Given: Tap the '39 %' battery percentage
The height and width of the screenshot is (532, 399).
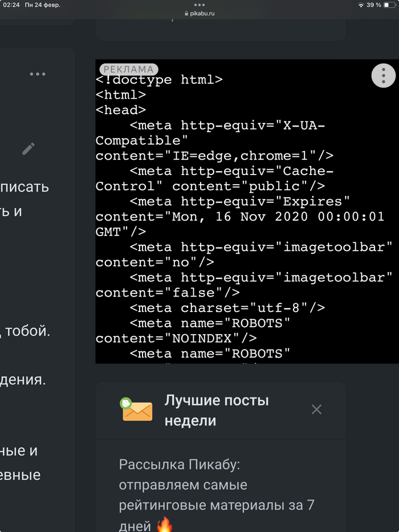Looking at the screenshot, I should pyautogui.click(x=374, y=5).
